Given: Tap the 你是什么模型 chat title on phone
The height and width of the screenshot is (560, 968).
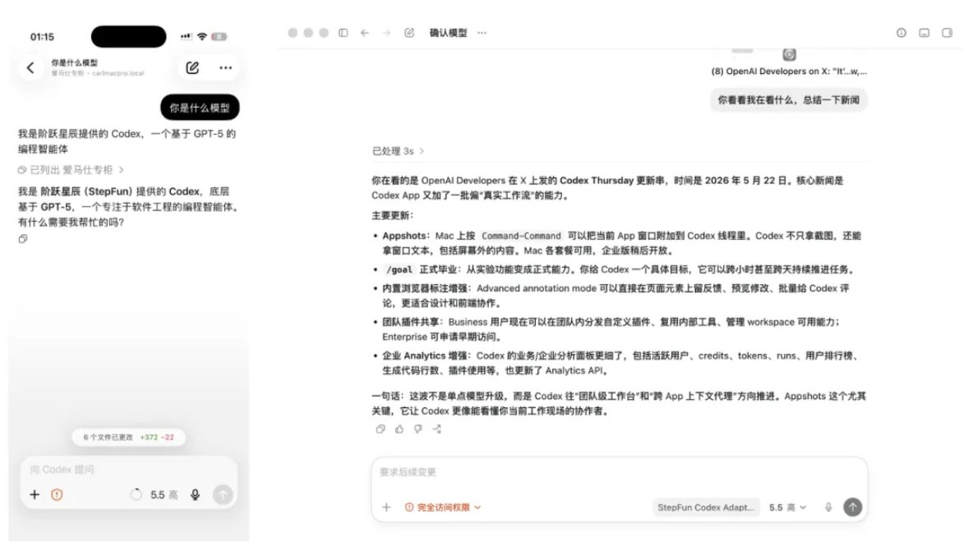Looking at the screenshot, I should pos(74,62).
